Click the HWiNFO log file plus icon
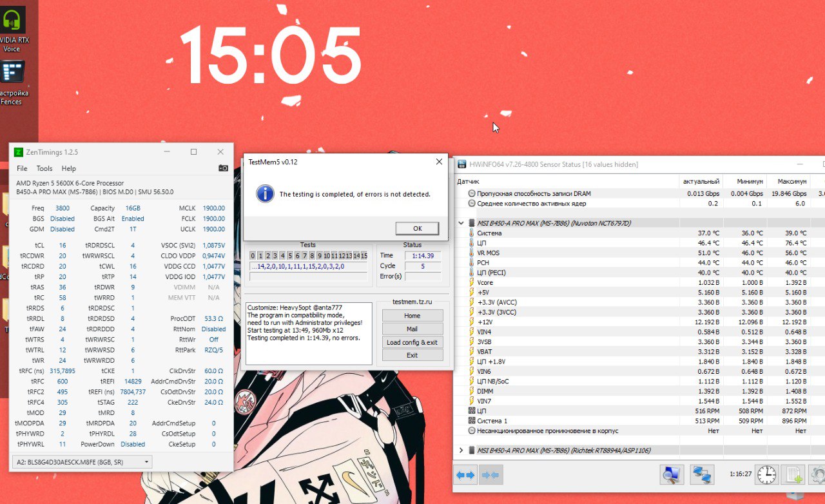This screenshot has width=825, height=504. click(x=793, y=475)
